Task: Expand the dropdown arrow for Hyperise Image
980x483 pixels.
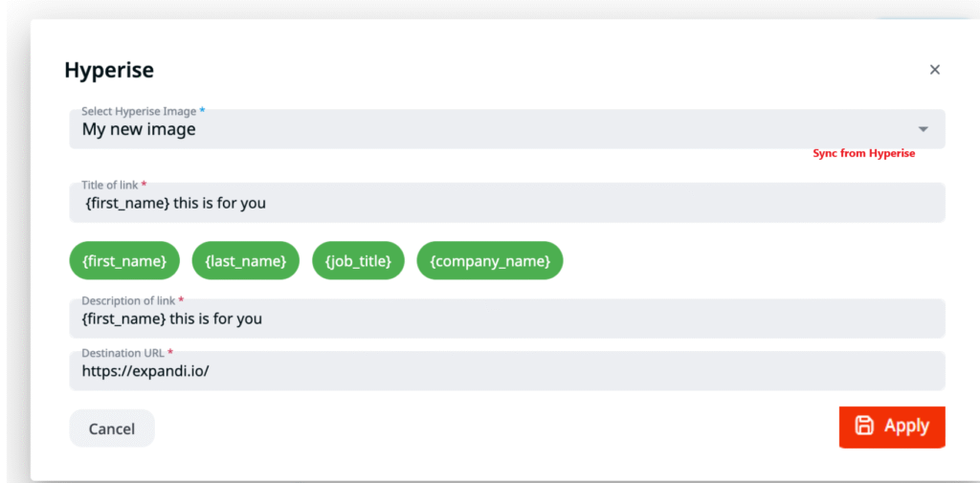Action: click(x=923, y=129)
